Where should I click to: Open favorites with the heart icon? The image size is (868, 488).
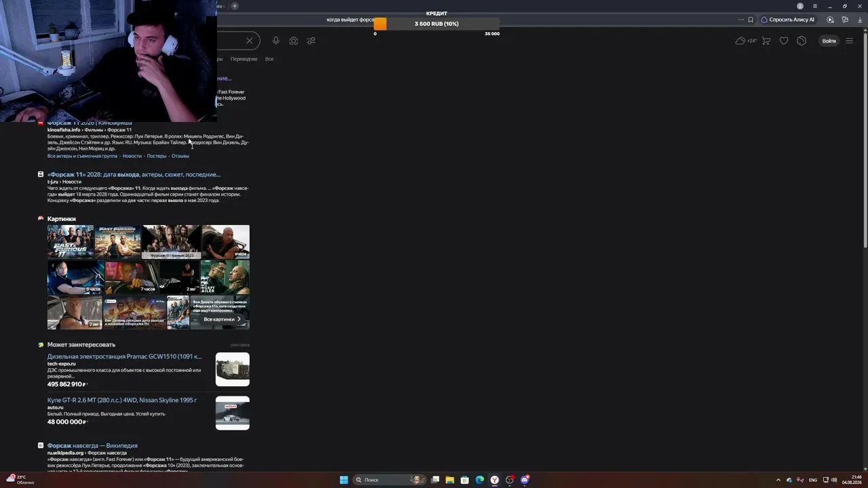tap(784, 41)
